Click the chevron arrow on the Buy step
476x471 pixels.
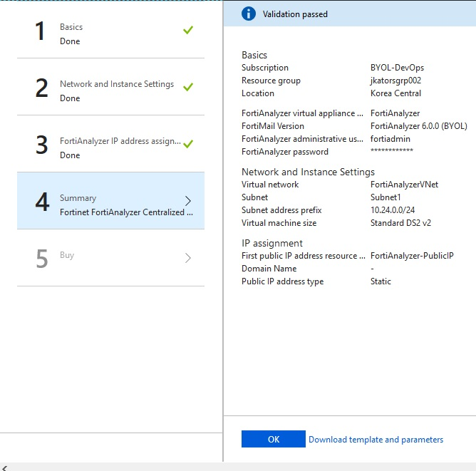click(x=188, y=258)
